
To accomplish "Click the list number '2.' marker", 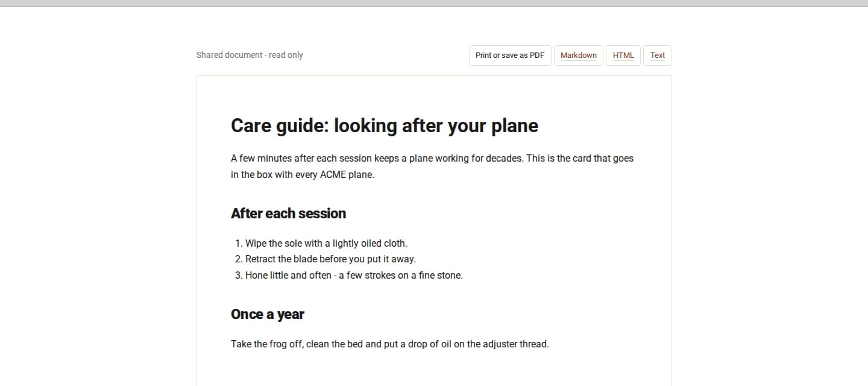I will (x=239, y=259).
